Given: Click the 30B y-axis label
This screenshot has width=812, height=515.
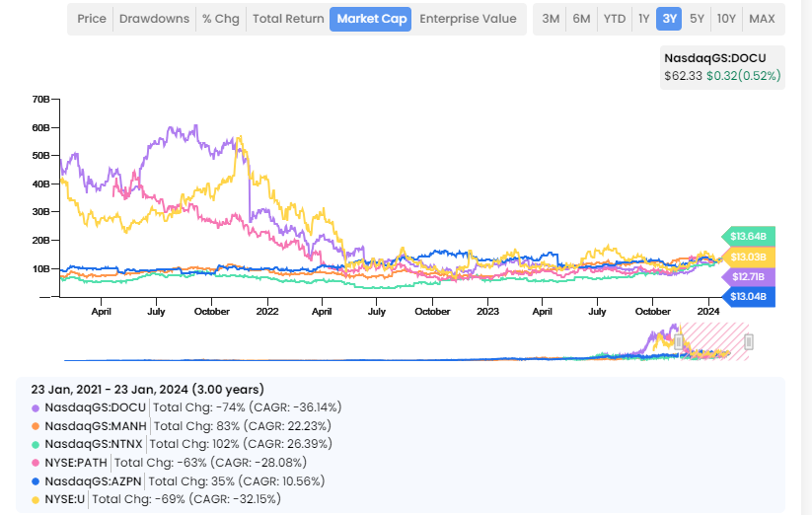Looking at the screenshot, I should pos(40,212).
